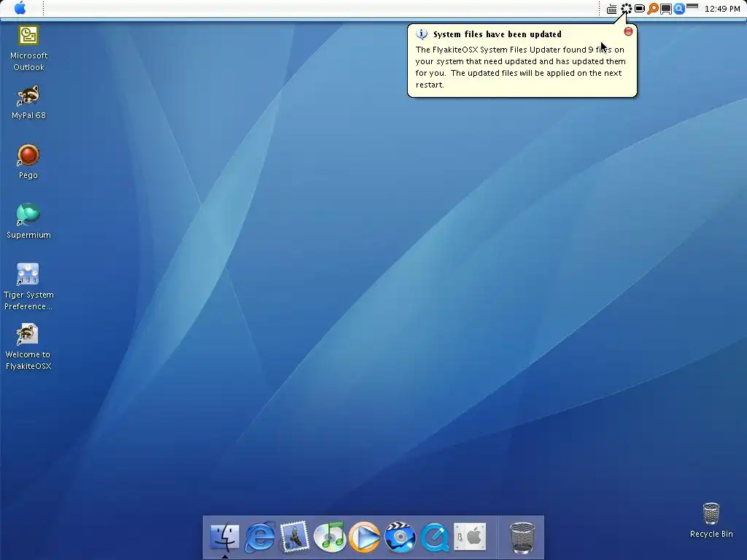Select the Welcome to FlyakiteOSX icon

[x=28, y=346]
